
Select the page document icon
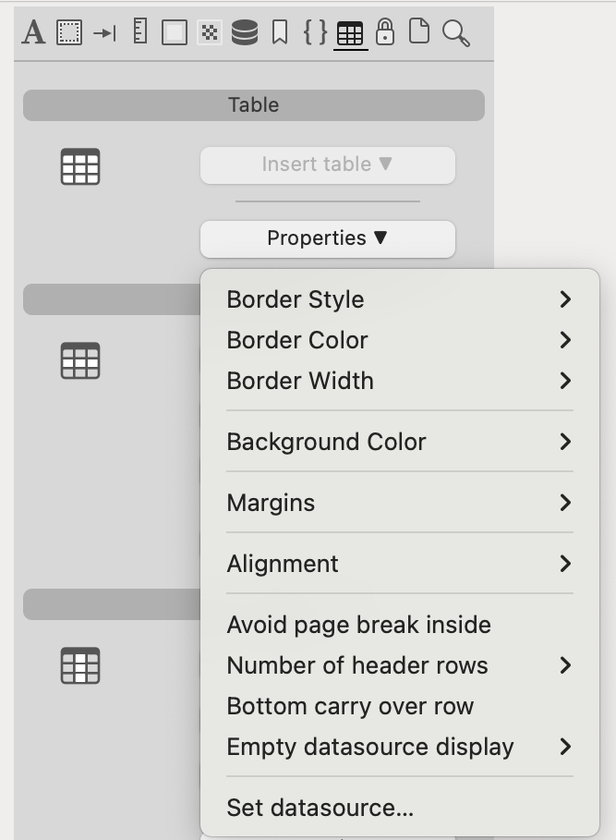(419, 33)
